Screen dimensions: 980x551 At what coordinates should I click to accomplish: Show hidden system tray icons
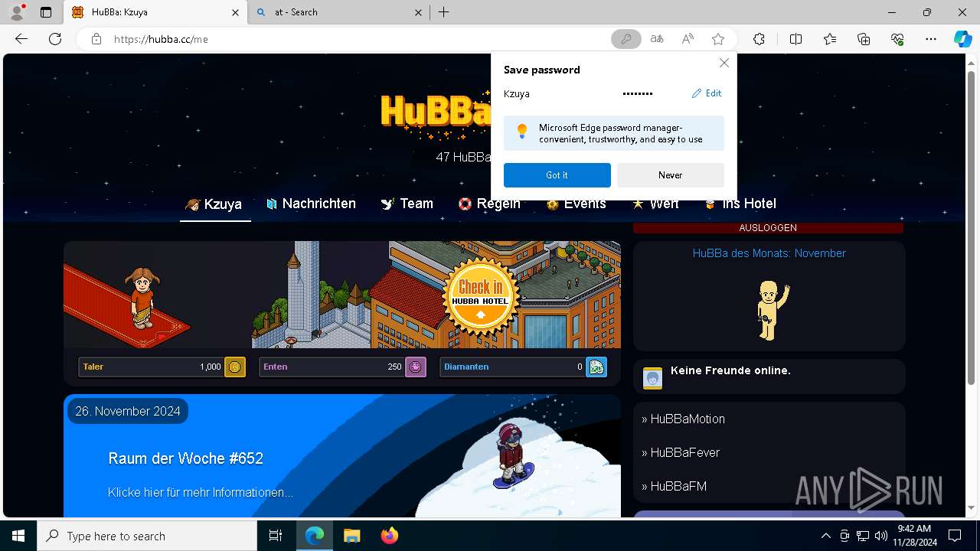click(x=825, y=536)
